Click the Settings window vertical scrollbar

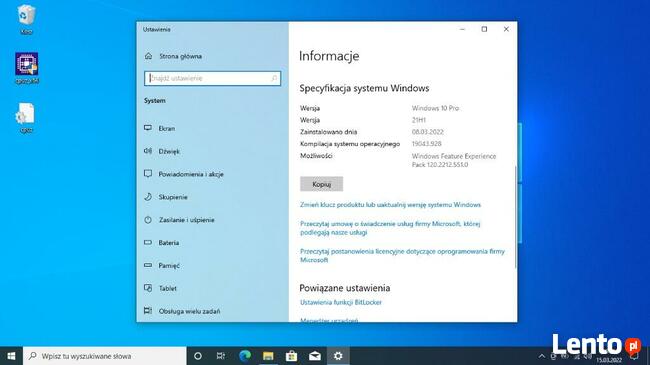coord(516,216)
